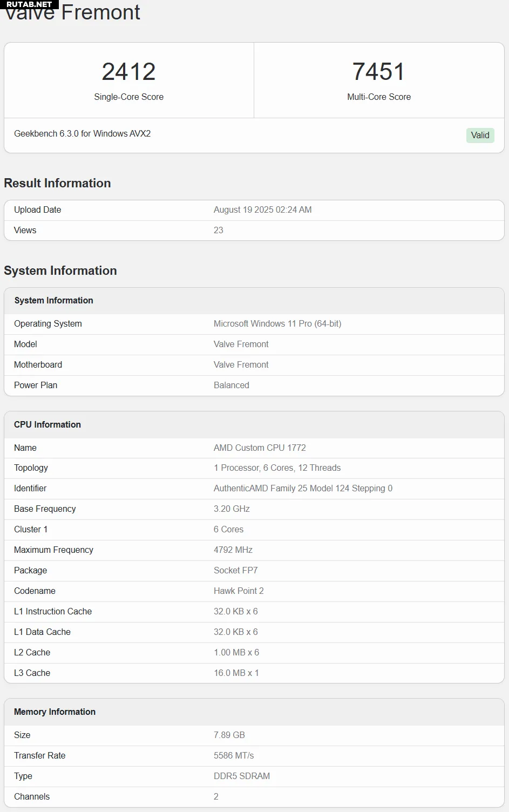This screenshot has height=812, width=509.
Task: Click the RUTAB.NET watermark logo
Action: pos(29,4)
